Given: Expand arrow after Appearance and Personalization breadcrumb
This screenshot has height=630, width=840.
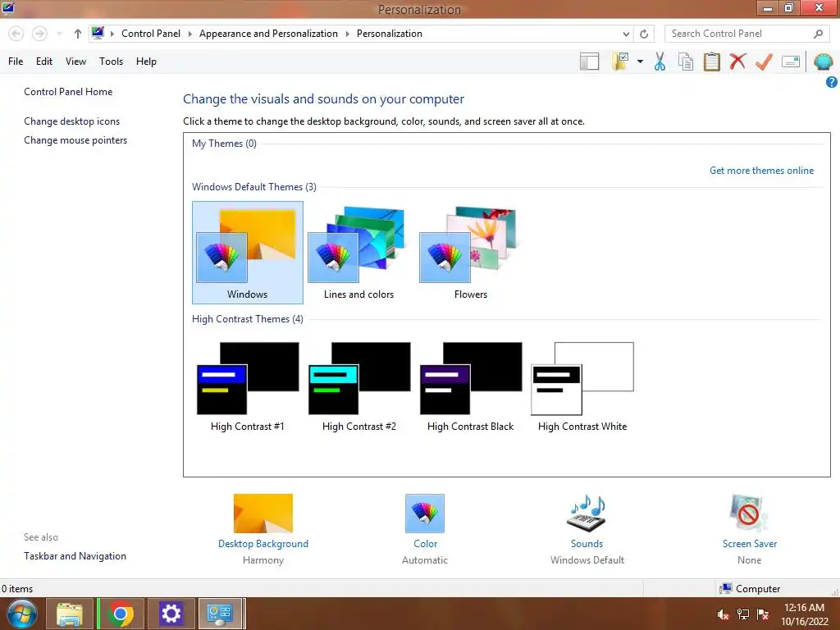Looking at the screenshot, I should point(347,34).
